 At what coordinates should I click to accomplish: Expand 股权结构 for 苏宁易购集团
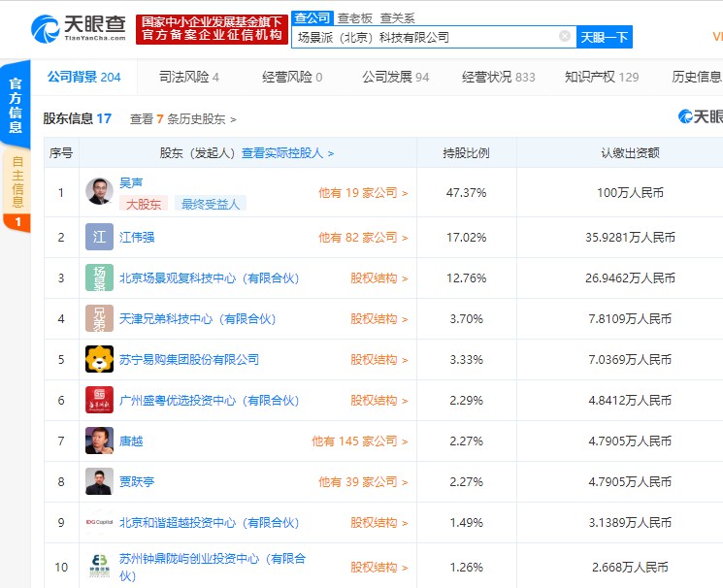click(x=379, y=360)
